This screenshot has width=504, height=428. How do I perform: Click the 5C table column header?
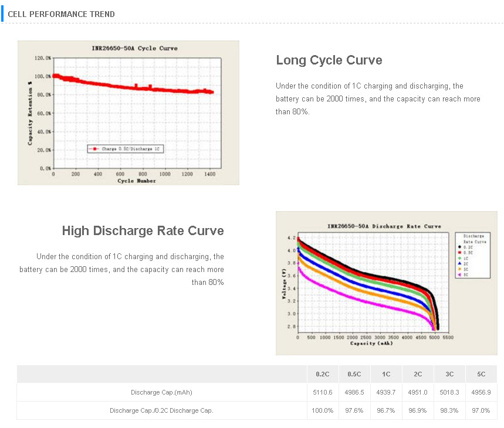[481, 374]
